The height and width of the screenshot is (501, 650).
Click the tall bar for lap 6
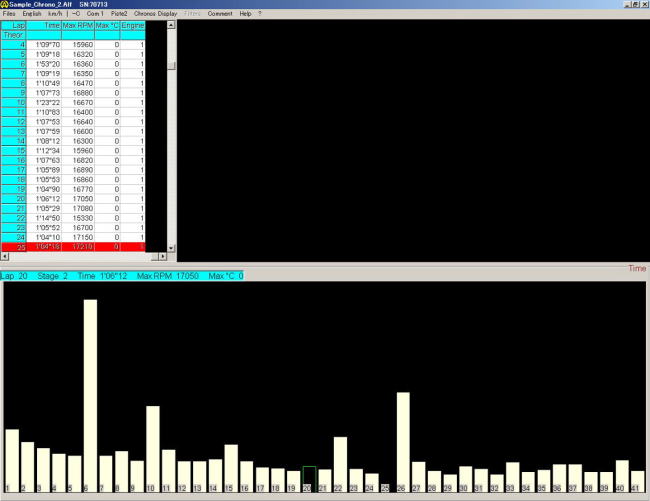[90, 396]
